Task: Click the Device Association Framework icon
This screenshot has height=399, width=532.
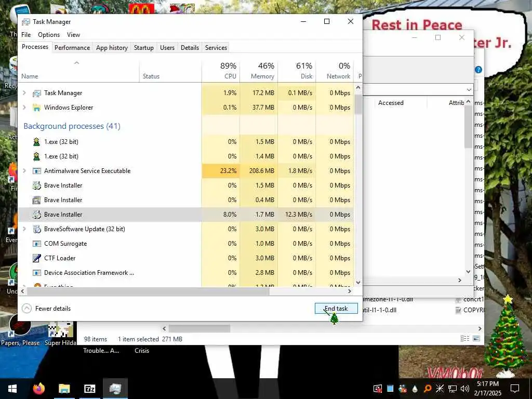Action: click(x=37, y=273)
